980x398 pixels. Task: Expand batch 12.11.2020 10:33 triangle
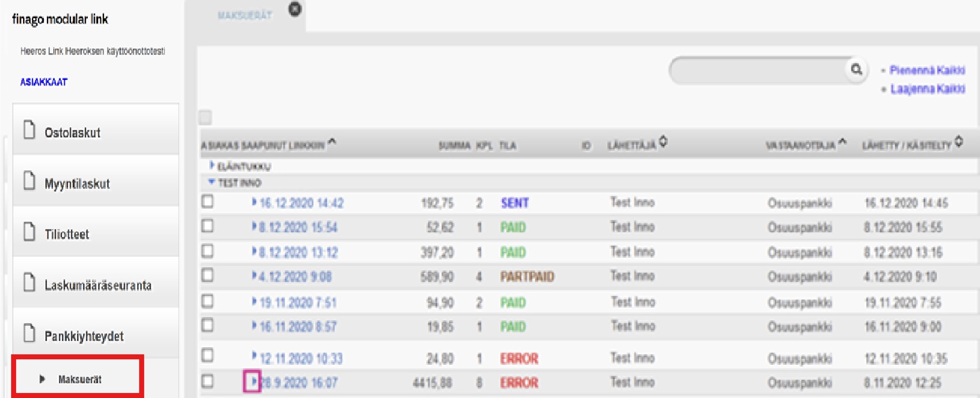pos(255,356)
